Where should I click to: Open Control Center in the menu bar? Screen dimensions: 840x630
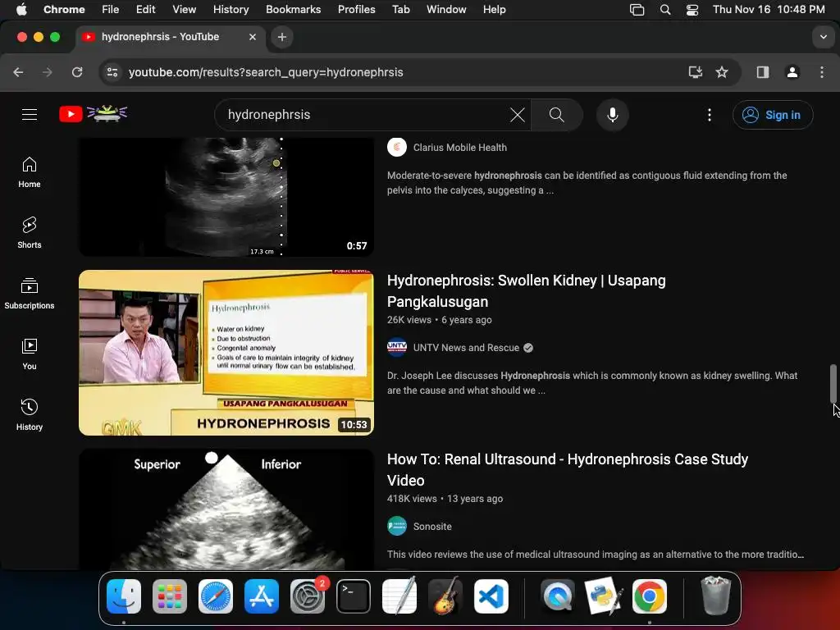coord(692,10)
